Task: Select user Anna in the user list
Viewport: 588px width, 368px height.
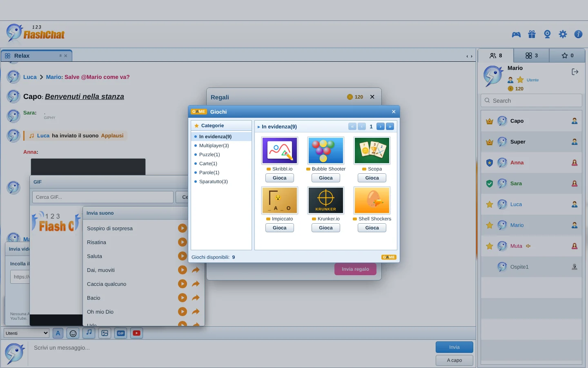Action: point(531,163)
